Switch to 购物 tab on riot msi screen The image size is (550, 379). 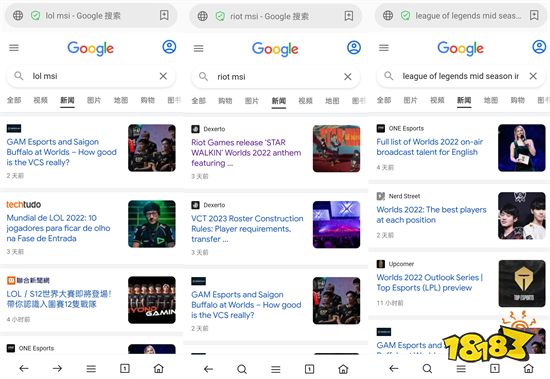225,101
